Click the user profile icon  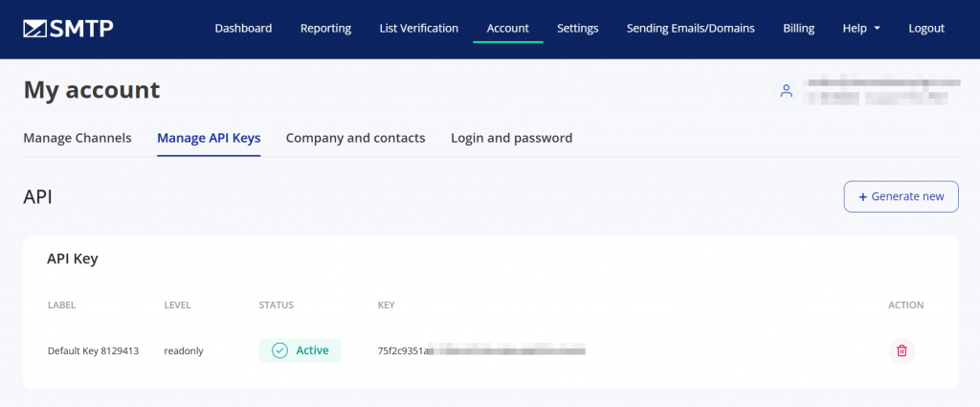786,91
